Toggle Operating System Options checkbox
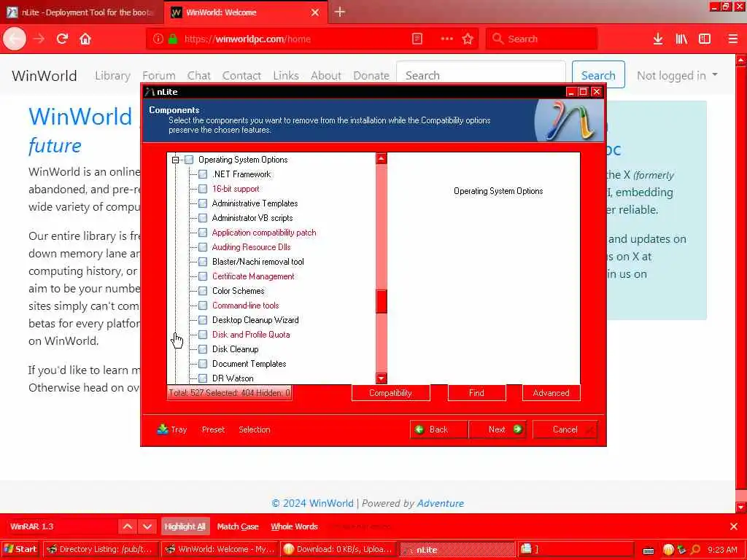This screenshot has width=747, height=560. [x=189, y=160]
